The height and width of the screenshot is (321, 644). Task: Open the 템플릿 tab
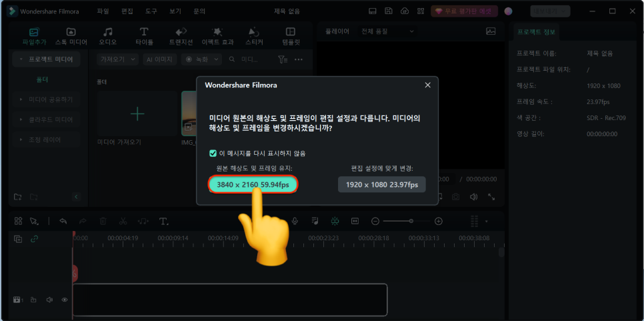[291, 36]
